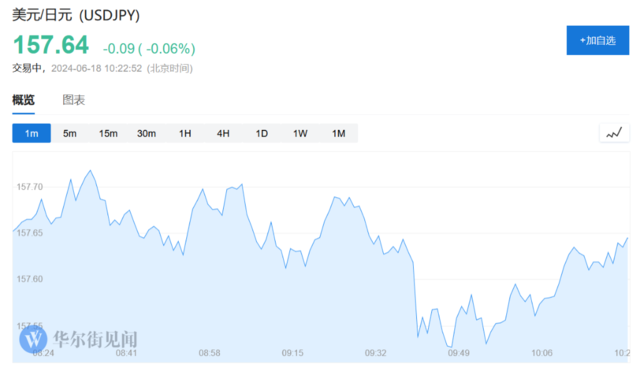Select the 15m interval
Image resolution: width=640 pixels, height=369 pixels.
(x=108, y=133)
